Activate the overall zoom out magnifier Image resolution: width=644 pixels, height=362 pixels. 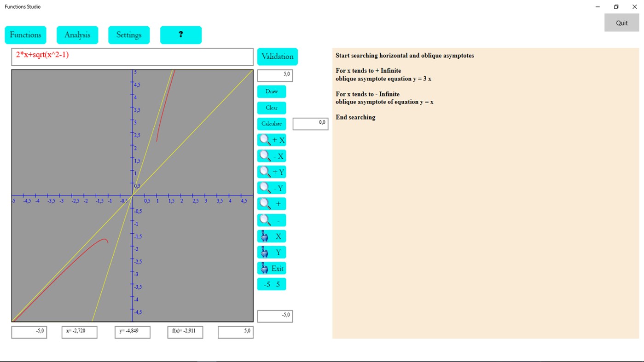pos(271,220)
